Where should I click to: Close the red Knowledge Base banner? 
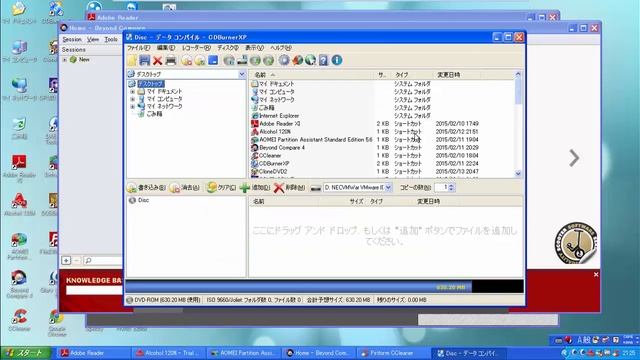[x=596, y=275]
